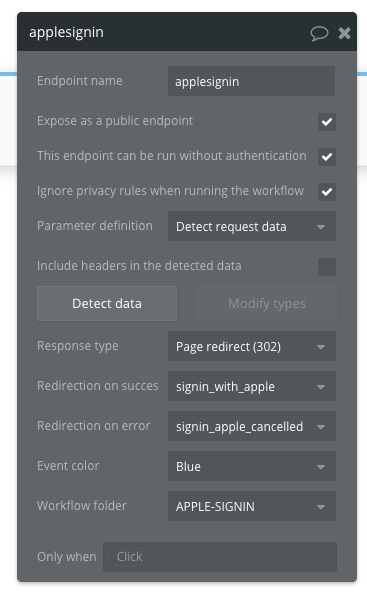Click the applesignin panel title bar
The height and width of the screenshot is (593, 367).
pos(187,32)
